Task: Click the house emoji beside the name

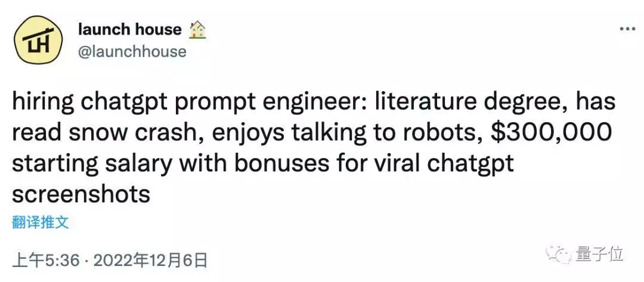Action: [197, 29]
